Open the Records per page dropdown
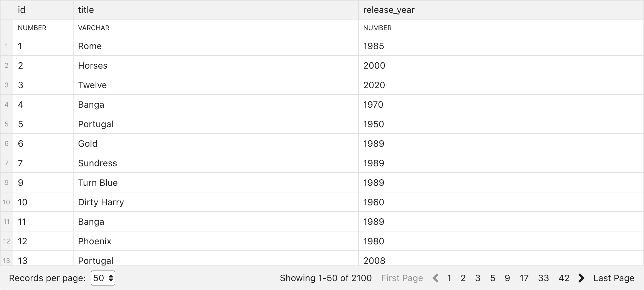This screenshot has height=290, width=644. [103, 278]
